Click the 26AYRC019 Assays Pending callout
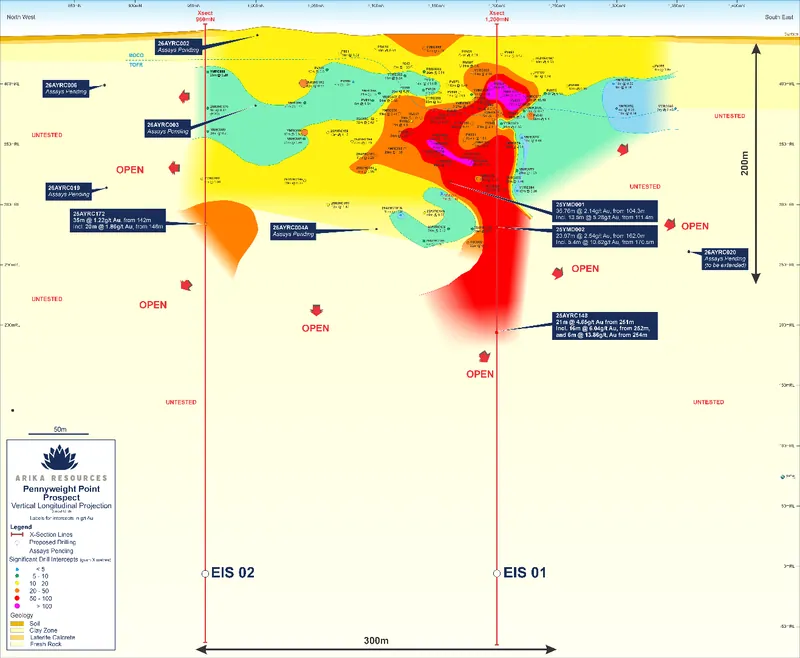The image size is (800, 658). pos(68,191)
